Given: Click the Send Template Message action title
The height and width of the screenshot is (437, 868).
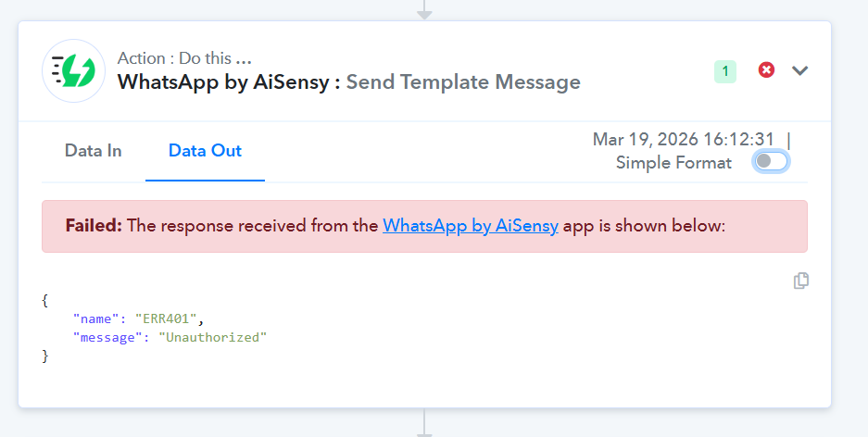Looking at the screenshot, I should pyautogui.click(x=463, y=82).
